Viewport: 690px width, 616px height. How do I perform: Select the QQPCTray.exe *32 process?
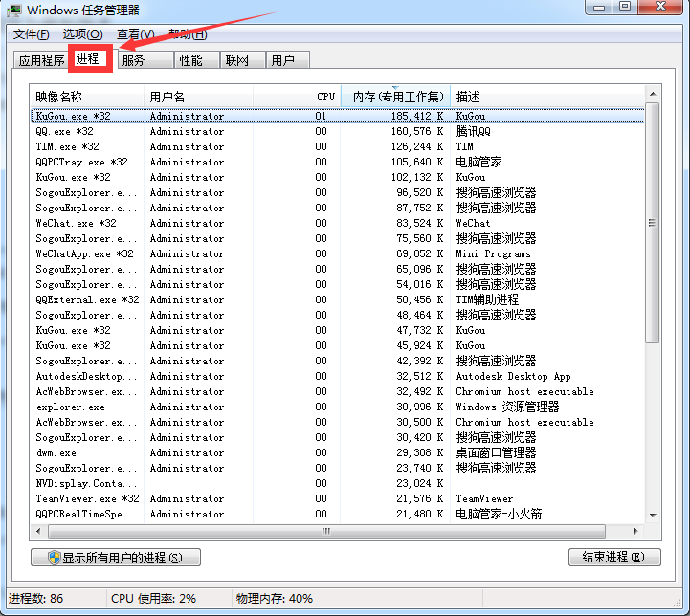click(338, 163)
